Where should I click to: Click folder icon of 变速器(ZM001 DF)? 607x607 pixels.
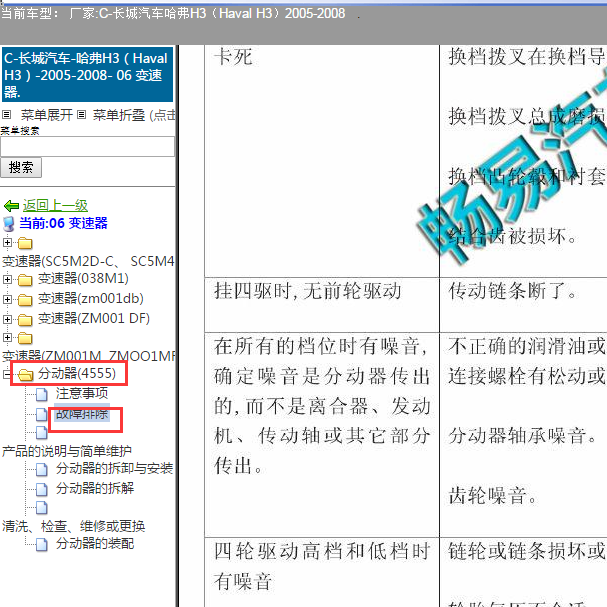pos(25,320)
